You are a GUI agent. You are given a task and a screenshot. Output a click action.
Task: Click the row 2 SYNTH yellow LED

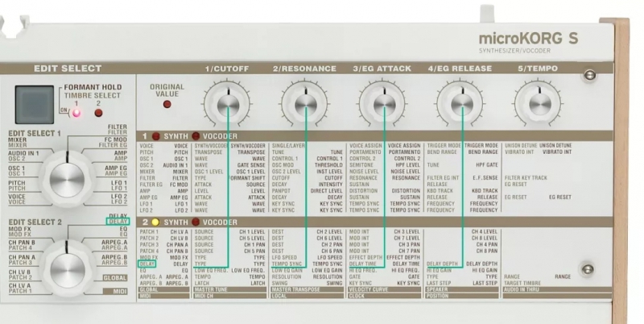[155, 222]
